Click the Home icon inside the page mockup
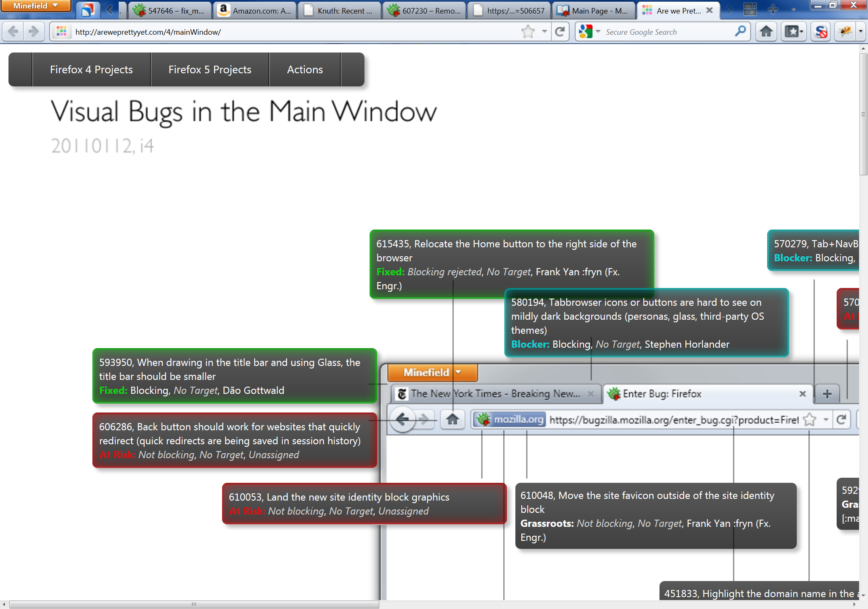The image size is (868, 609). (x=453, y=419)
